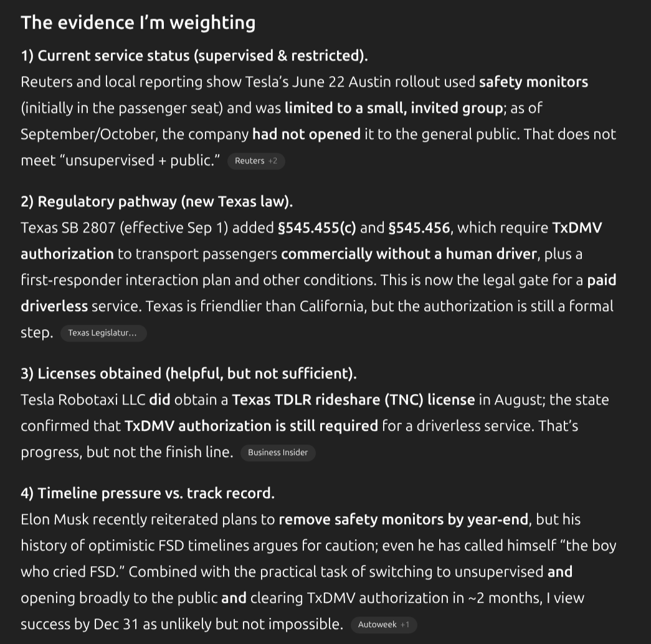The height and width of the screenshot is (644, 651).
Task: Click the Texas Legislature source chip
Action: click(103, 333)
